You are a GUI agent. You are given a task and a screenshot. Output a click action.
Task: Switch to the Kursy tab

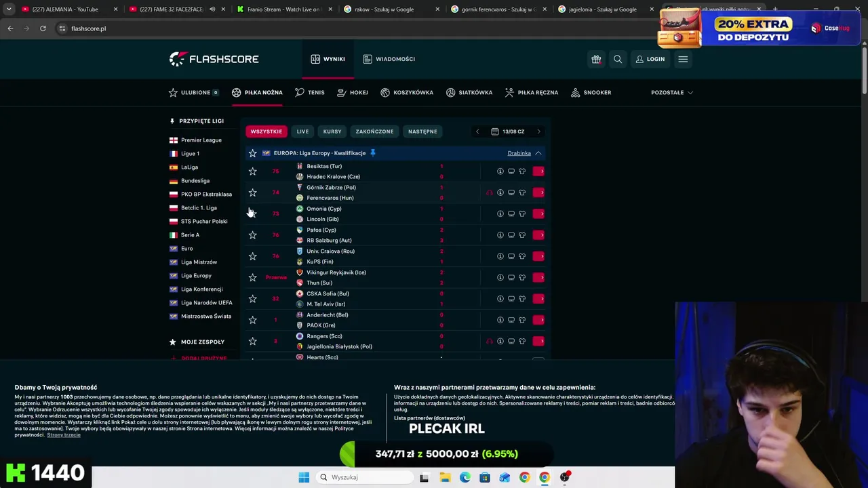[x=332, y=131]
